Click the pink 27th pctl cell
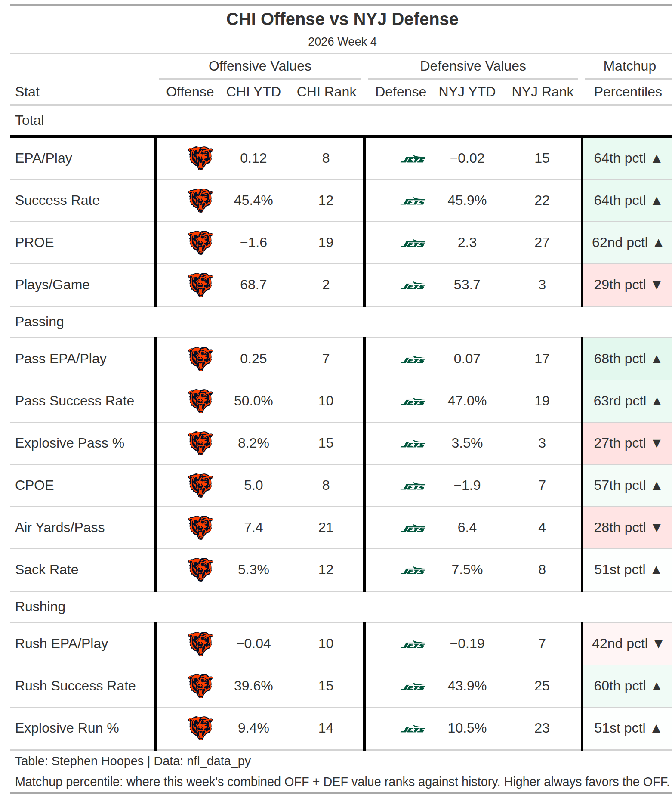This screenshot has height=798, width=672. point(628,443)
